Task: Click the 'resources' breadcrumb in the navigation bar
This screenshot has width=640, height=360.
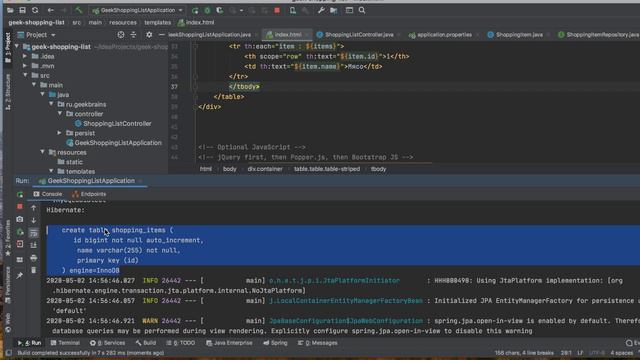Action: [123, 23]
